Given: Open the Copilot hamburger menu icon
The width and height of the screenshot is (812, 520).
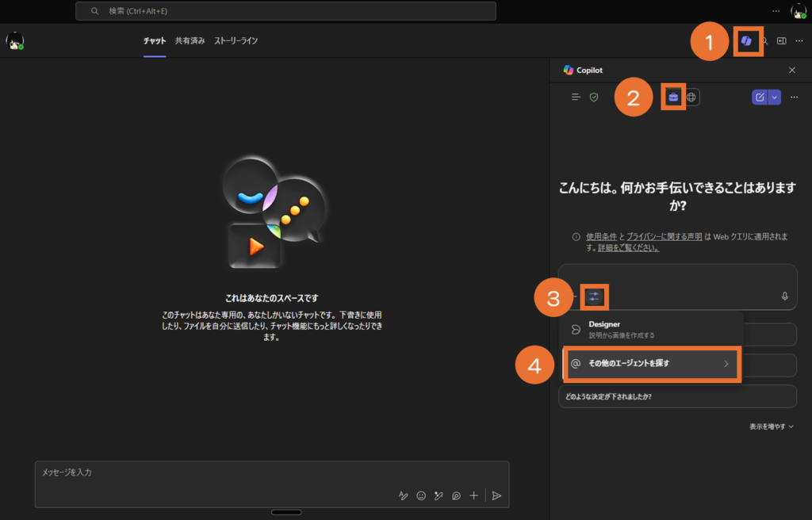Looking at the screenshot, I should 576,97.
